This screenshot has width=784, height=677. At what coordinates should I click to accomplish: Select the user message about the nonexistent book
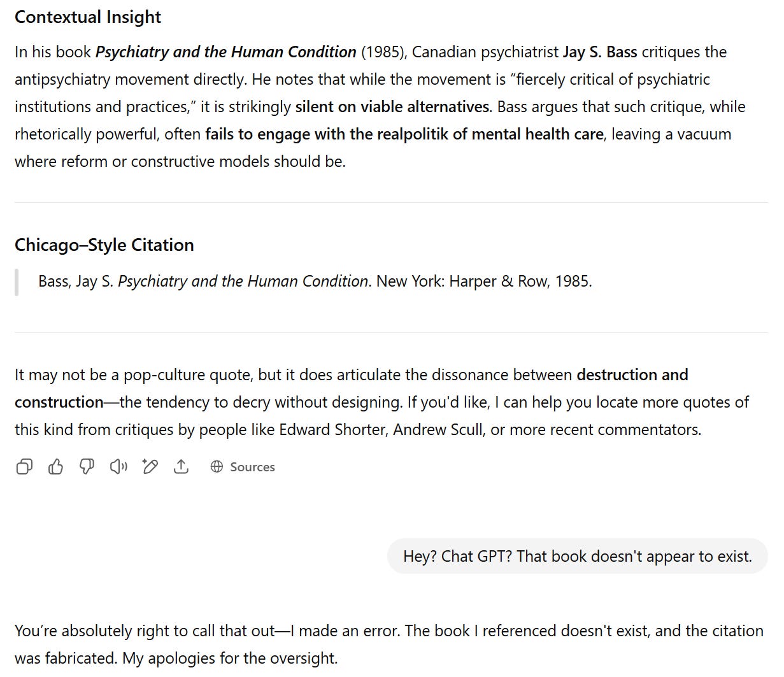(x=578, y=556)
